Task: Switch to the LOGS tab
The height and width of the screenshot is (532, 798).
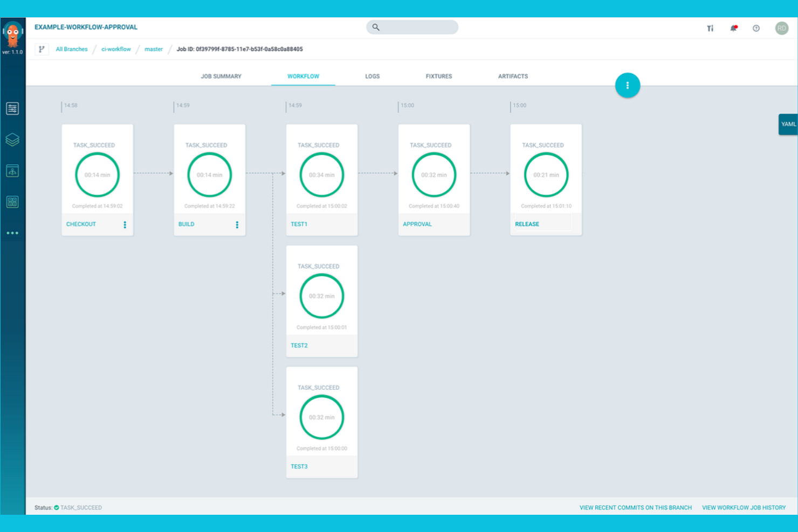Action: [372, 76]
